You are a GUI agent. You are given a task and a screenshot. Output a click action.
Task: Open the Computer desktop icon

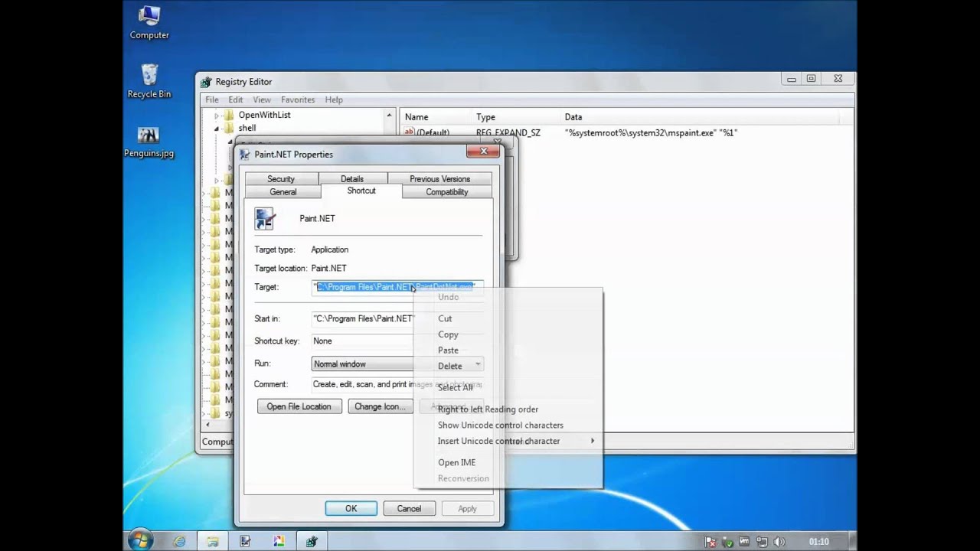[x=149, y=22]
